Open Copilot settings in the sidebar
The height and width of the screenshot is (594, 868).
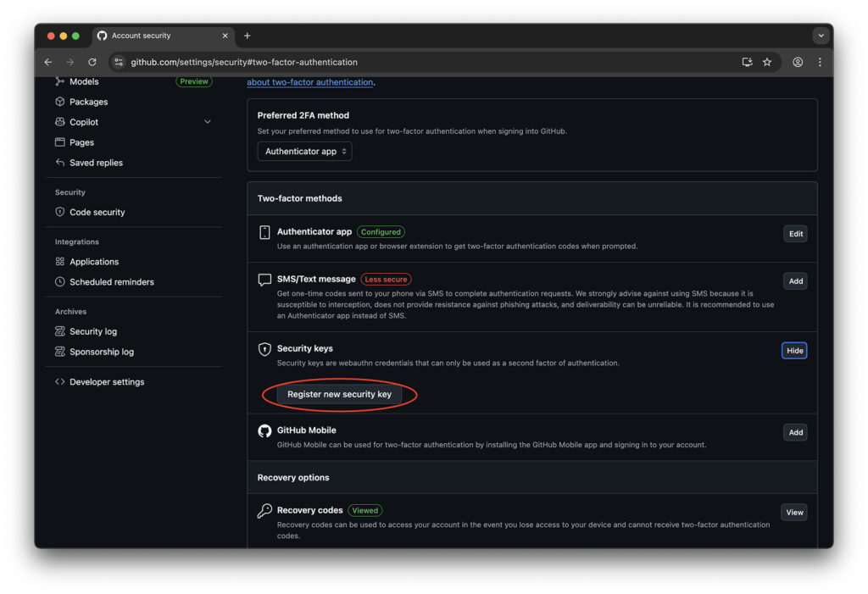tap(84, 122)
